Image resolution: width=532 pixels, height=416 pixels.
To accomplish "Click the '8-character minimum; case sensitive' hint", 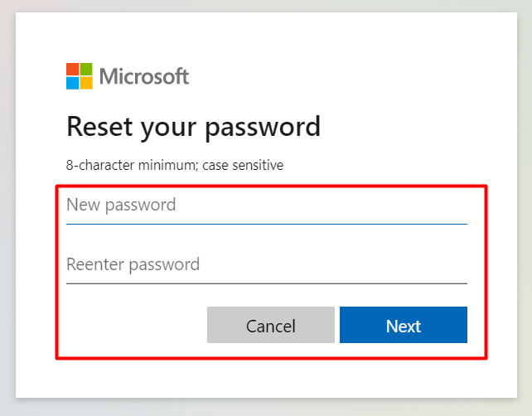I will (x=175, y=165).
